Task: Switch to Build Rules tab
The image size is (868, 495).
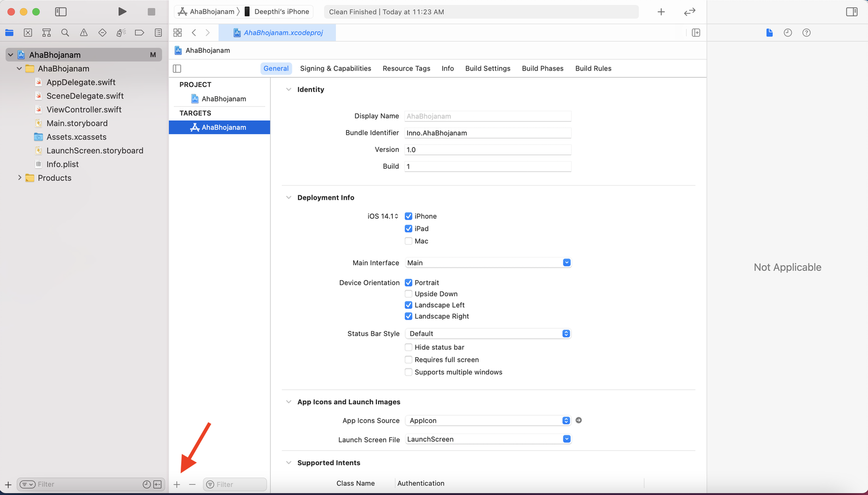Action: [x=593, y=68]
